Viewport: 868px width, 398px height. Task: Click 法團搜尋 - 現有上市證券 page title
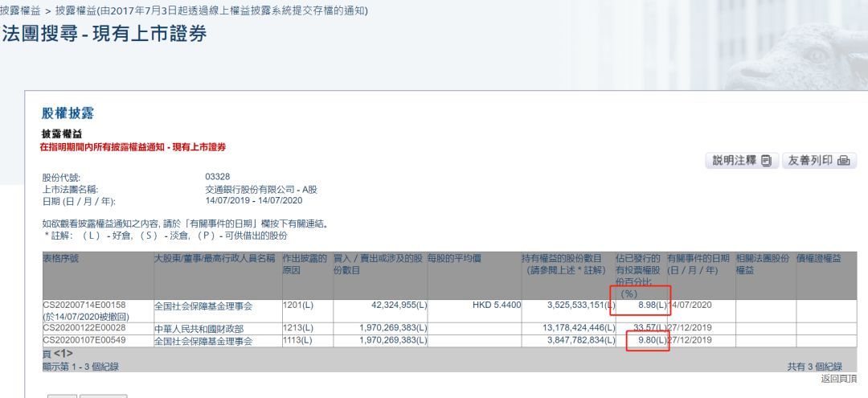pyautogui.click(x=104, y=34)
